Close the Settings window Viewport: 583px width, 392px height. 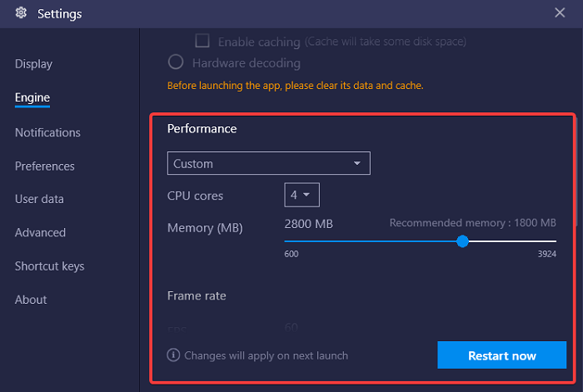560,12
